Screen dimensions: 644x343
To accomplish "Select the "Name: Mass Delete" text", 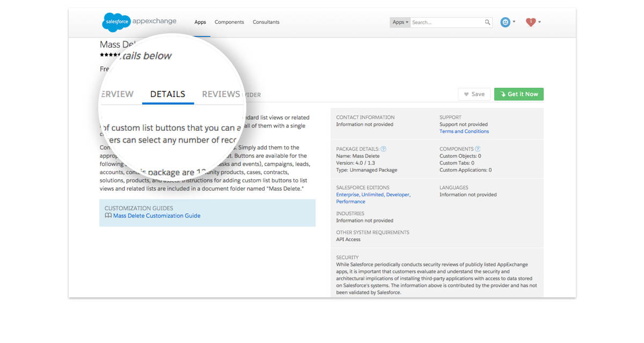I will coord(358,156).
